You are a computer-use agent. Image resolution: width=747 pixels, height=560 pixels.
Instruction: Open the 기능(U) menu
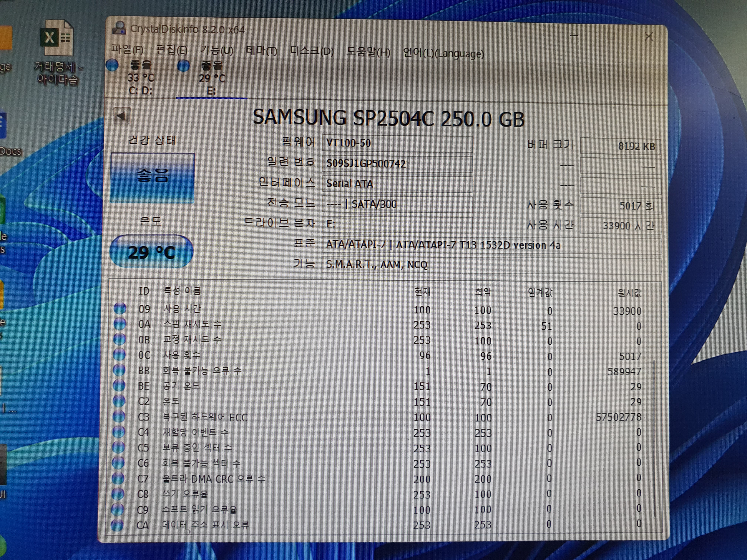(216, 50)
